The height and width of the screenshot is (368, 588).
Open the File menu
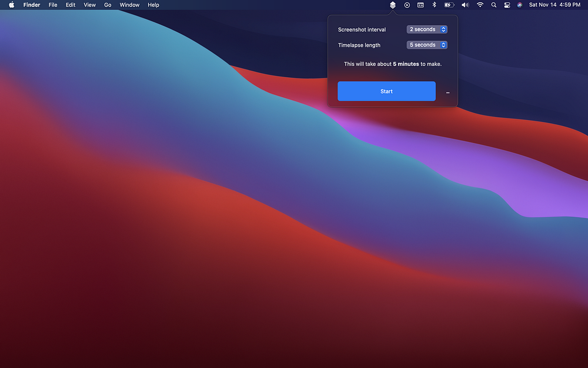[x=53, y=5]
